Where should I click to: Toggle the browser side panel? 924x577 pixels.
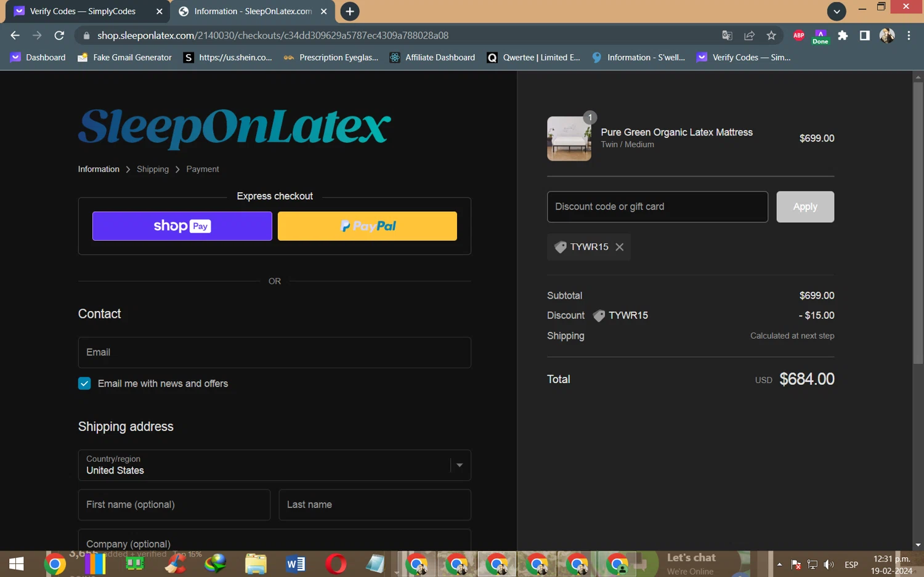(x=865, y=36)
